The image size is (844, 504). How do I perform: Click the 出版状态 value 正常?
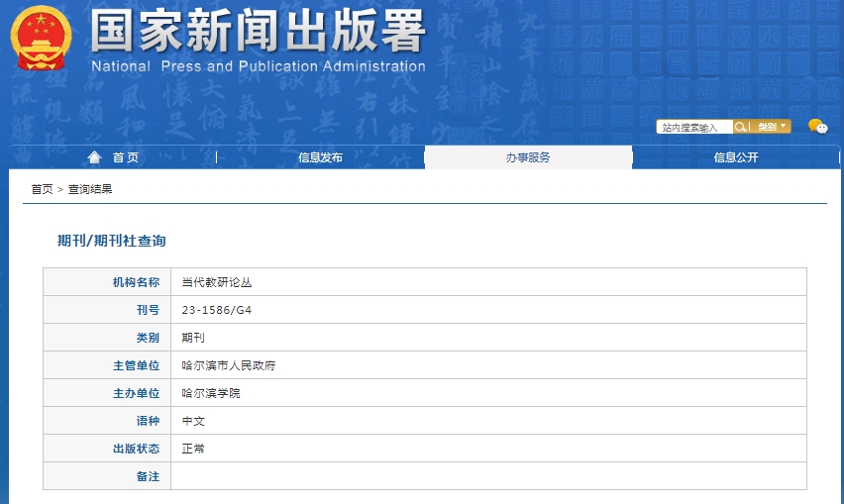193,449
